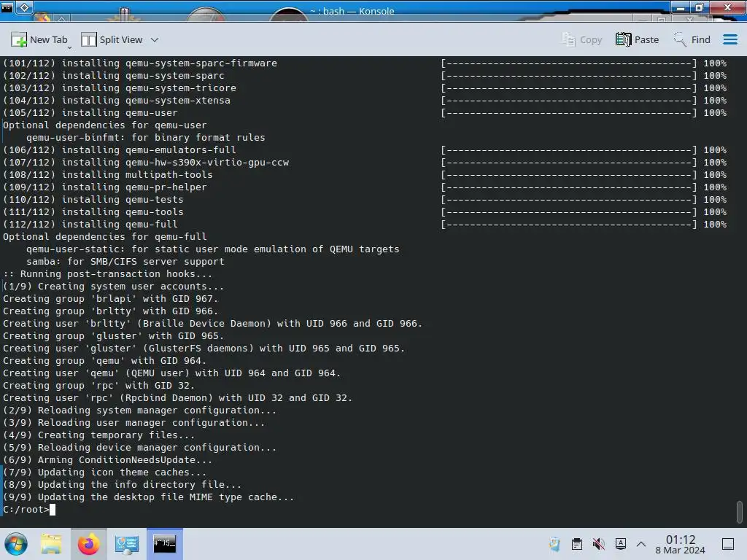Screen dimensions: 747x560
Task: Click the 'installing qemu-full' line
Action: [x=90, y=225]
